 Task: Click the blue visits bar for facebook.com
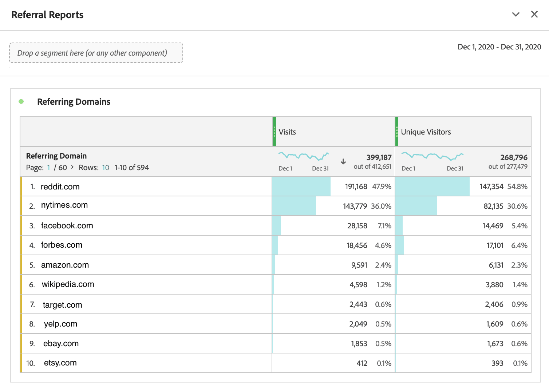click(x=277, y=225)
